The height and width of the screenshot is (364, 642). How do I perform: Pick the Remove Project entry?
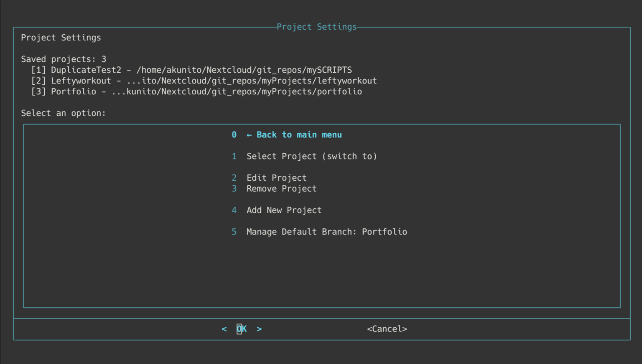pyautogui.click(x=281, y=189)
